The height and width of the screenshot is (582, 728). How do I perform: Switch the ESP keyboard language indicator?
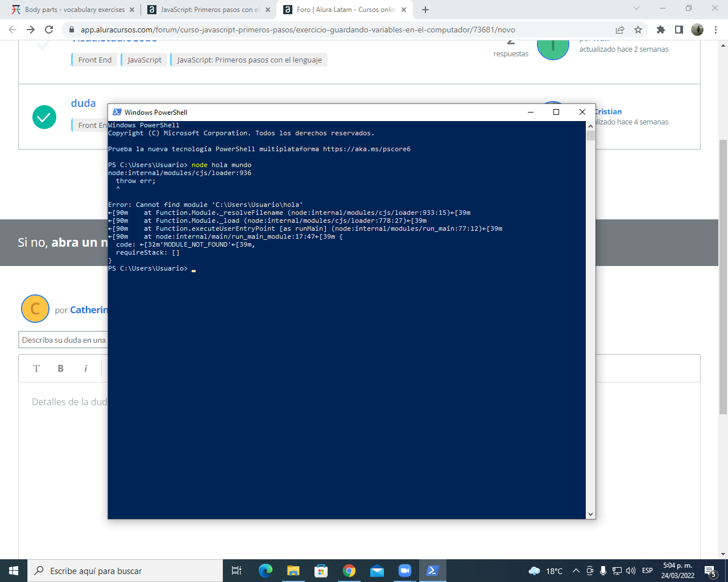point(647,571)
